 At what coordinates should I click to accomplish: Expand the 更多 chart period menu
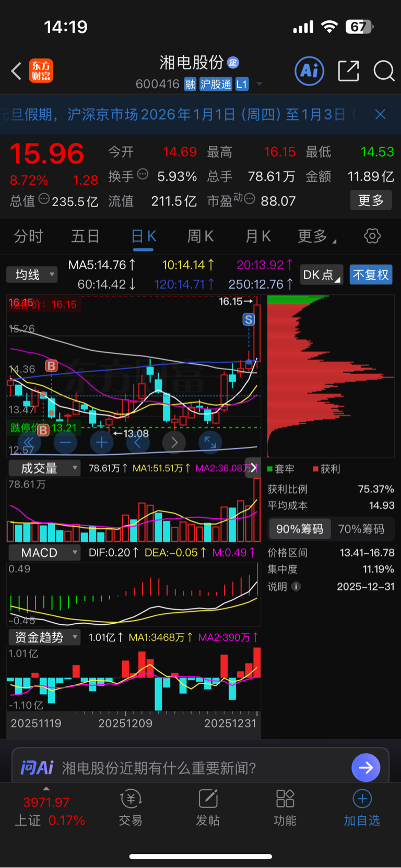[x=317, y=236]
